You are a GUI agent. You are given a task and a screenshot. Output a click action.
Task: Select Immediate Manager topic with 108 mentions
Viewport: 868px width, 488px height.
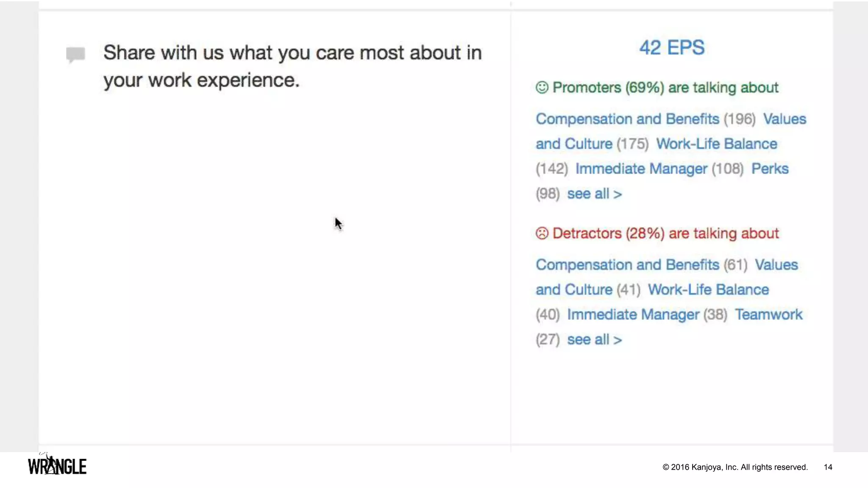(641, 169)
